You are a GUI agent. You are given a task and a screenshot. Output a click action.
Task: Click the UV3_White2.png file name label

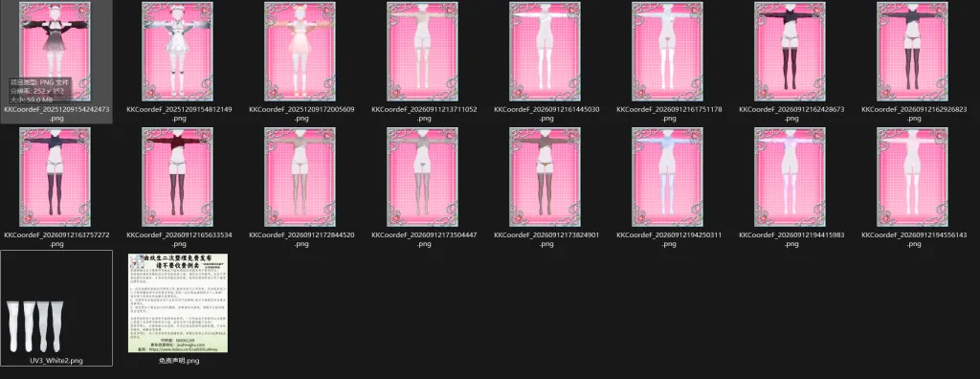[56, 361]
